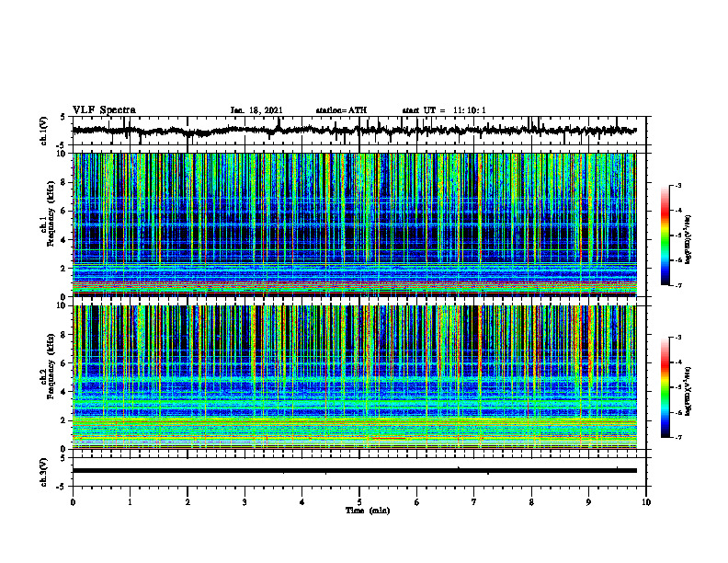Click the red horizontal streak in ch.2 spectrogram
The image size is (728, 563).
point(389,438)
